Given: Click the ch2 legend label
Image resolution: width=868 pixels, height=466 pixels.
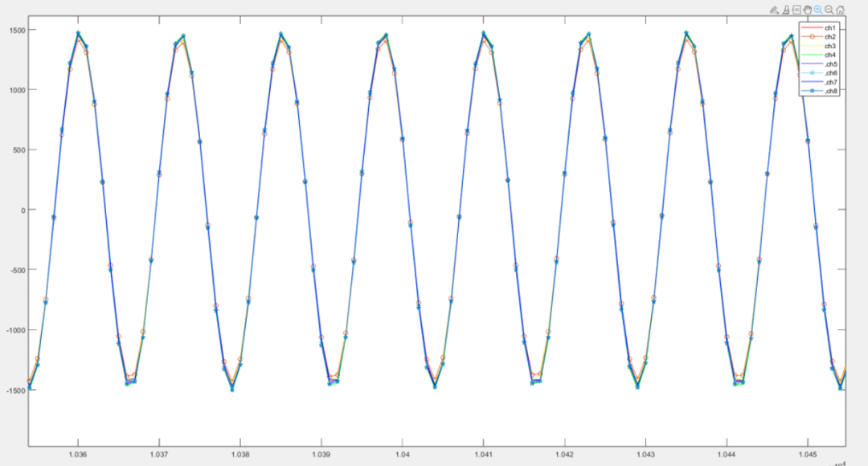Looking at the screenshot, I should tap(830, 37).
